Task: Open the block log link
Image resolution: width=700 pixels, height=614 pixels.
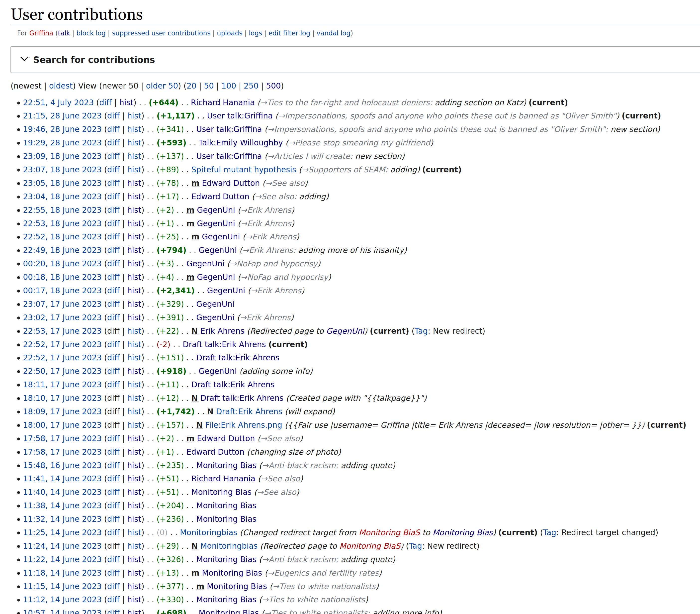Action: (x=91, y=33)
